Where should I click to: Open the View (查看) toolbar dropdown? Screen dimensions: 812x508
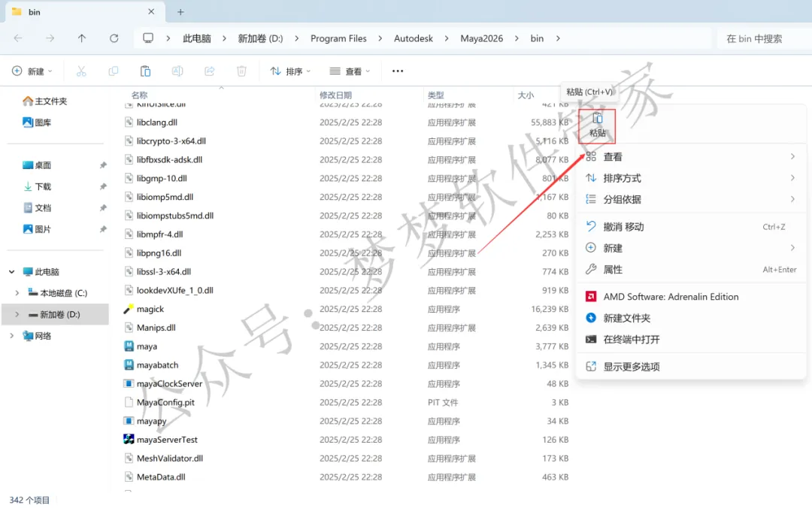tap(350, 71)
